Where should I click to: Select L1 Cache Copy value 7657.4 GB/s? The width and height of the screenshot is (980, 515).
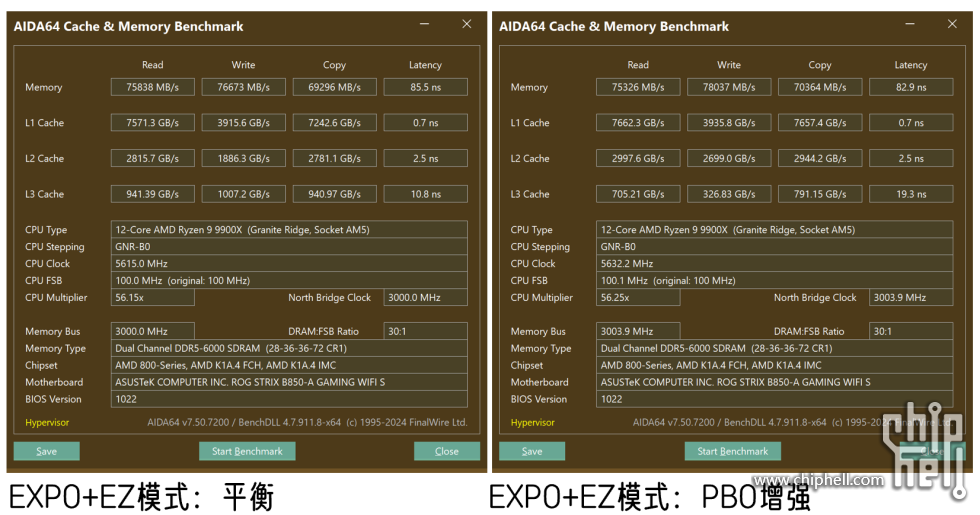[x=820, y=122]
